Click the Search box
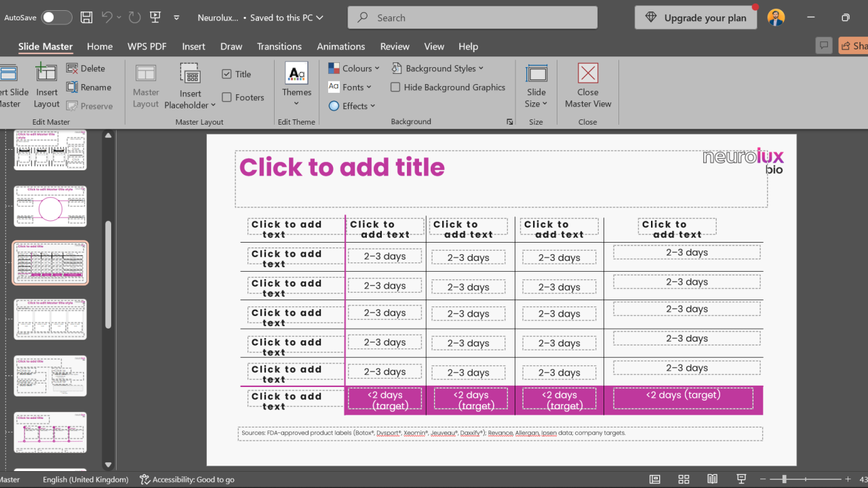The height and width of the screenshot is (488, 868). (473, 18)
